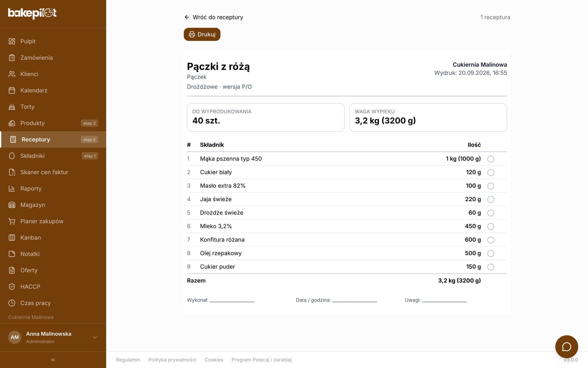The height and width of the screenshot is (368, 588).
Task: Open the chat bubble widget
Action: coord(566,347)
